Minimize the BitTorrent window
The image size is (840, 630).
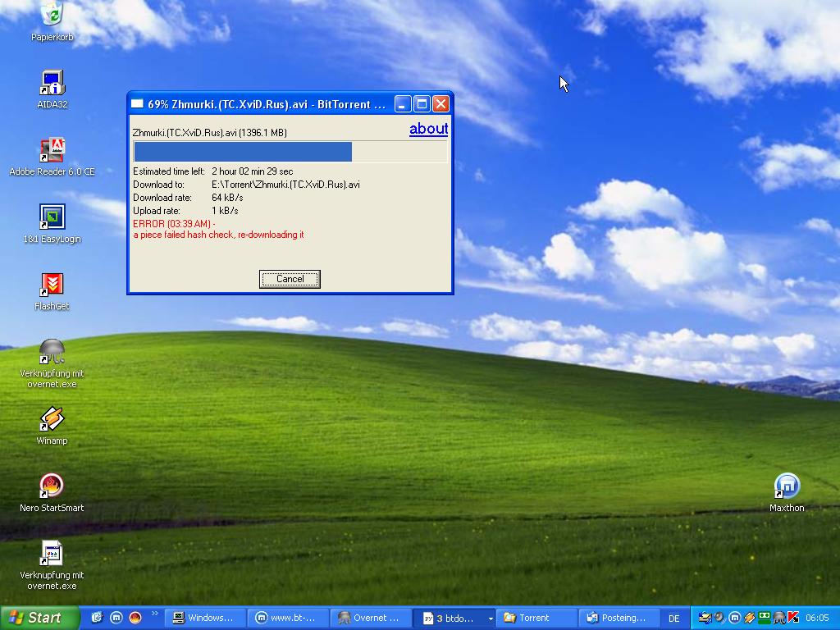tap(403, 104)
